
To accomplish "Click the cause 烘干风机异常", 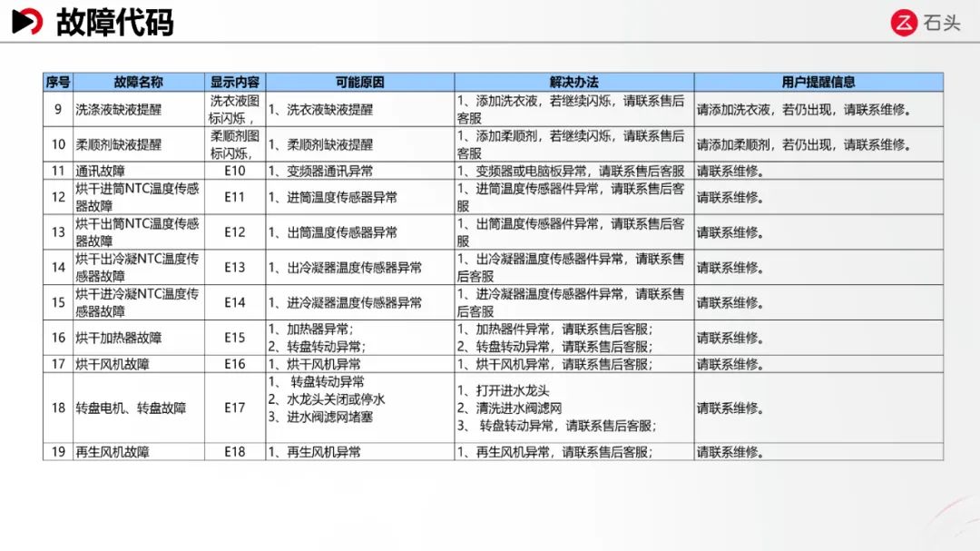I will tap(324, 364).
